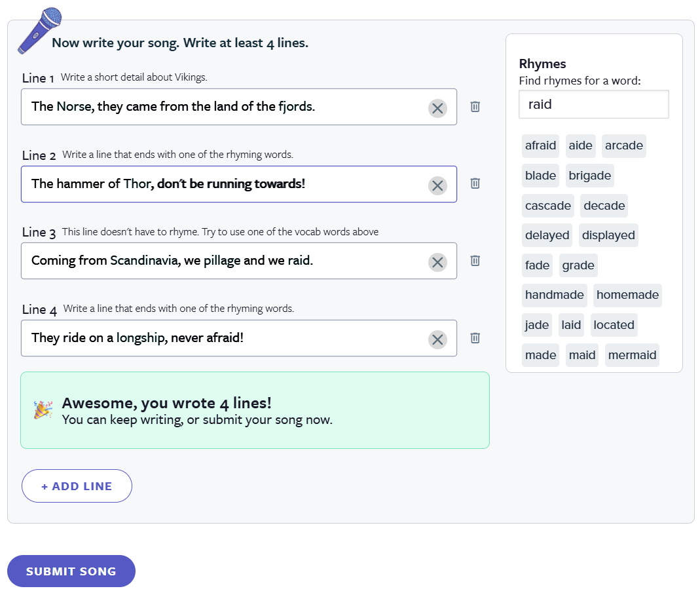Image resolution: width=700 pixels, height=595 pixels.
Task: Pick the rhyme word 'located'
Action: (614, 325)
